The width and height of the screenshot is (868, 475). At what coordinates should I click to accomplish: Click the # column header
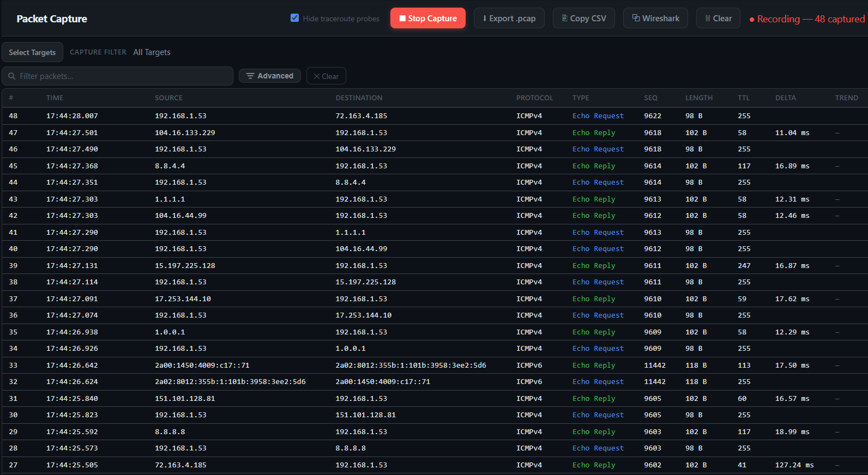[11, 98]
